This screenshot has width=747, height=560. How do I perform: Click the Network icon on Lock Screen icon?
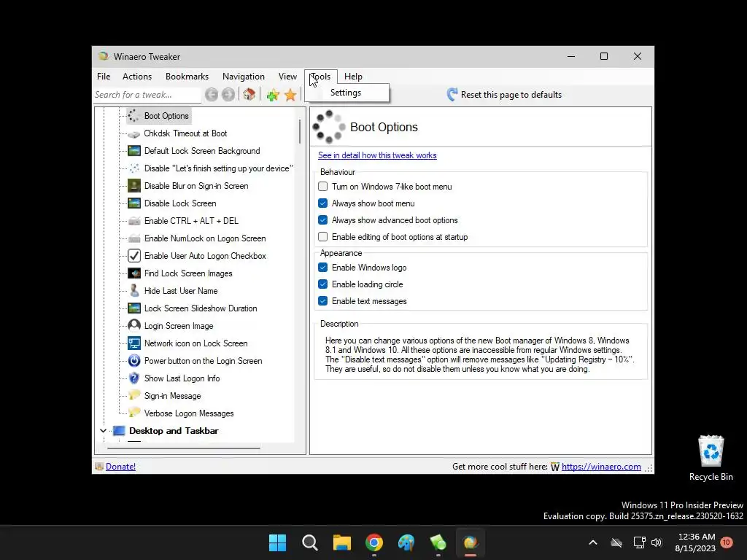click(x=134, y=343)
